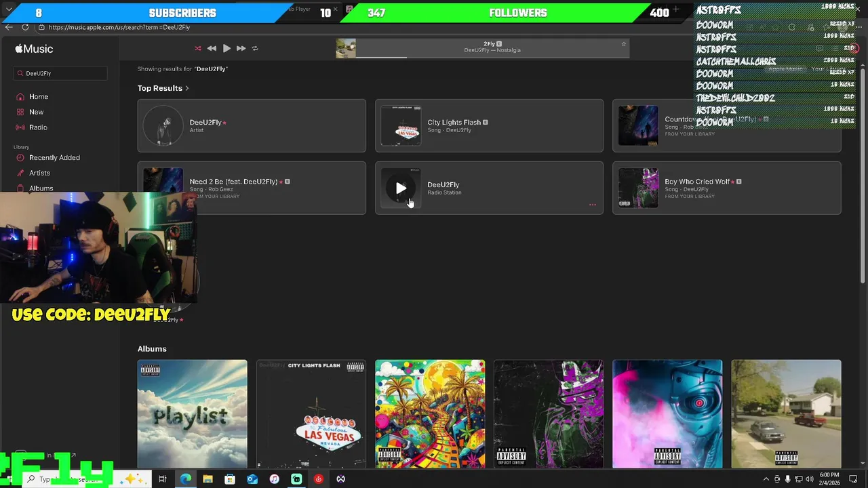Toggle shuffle in the player controls
Screen dimensions: 868x488
[x=198, y=48]
